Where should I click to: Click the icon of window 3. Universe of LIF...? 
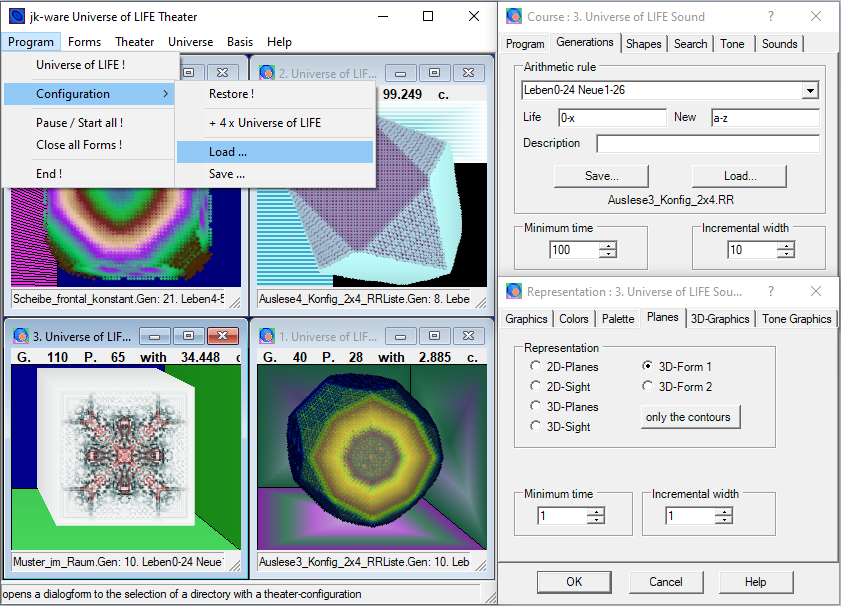pyautogui.click(x=21, y=336)
